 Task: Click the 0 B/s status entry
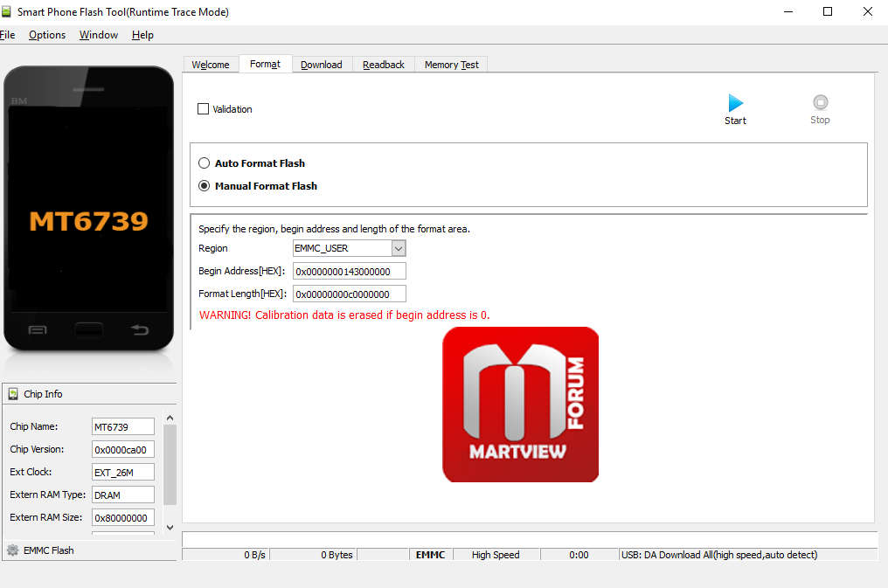tap(225, 555)
